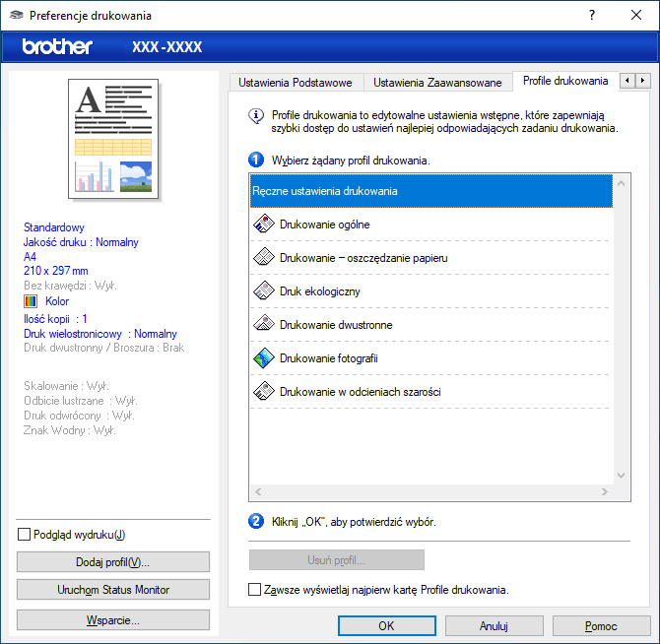Confirm with the OK button

(387, 626)
